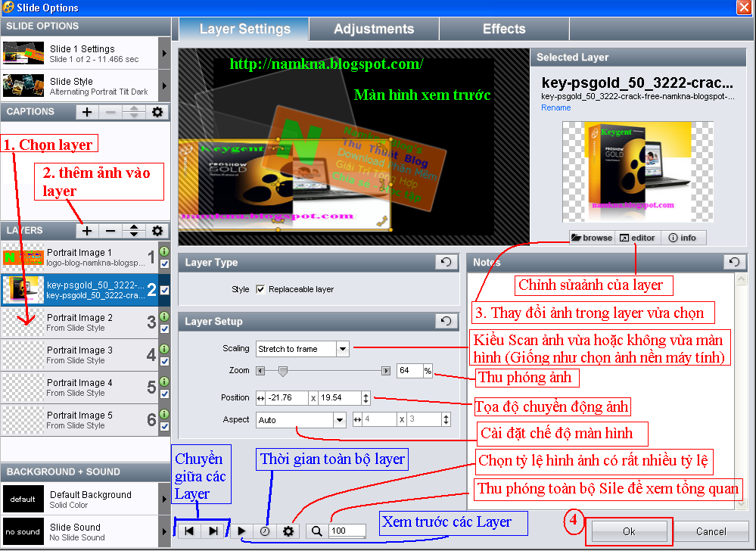Click Rename link for selected layer

point(556,107)
